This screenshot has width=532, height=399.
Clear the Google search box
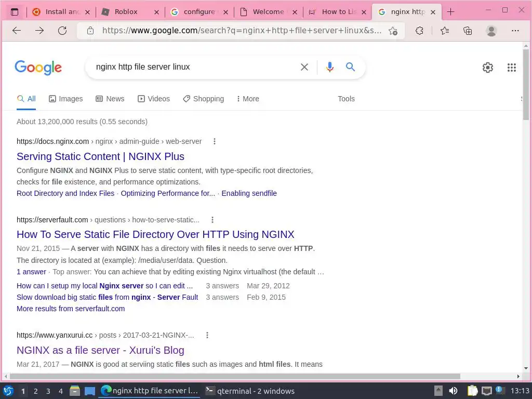click(304, 67)
